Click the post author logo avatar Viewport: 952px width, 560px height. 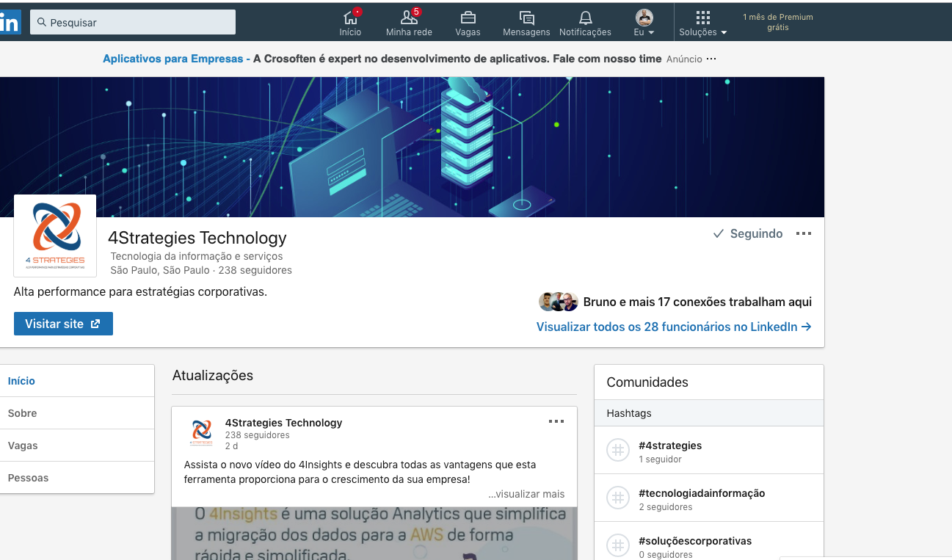[x=201, y=433]
